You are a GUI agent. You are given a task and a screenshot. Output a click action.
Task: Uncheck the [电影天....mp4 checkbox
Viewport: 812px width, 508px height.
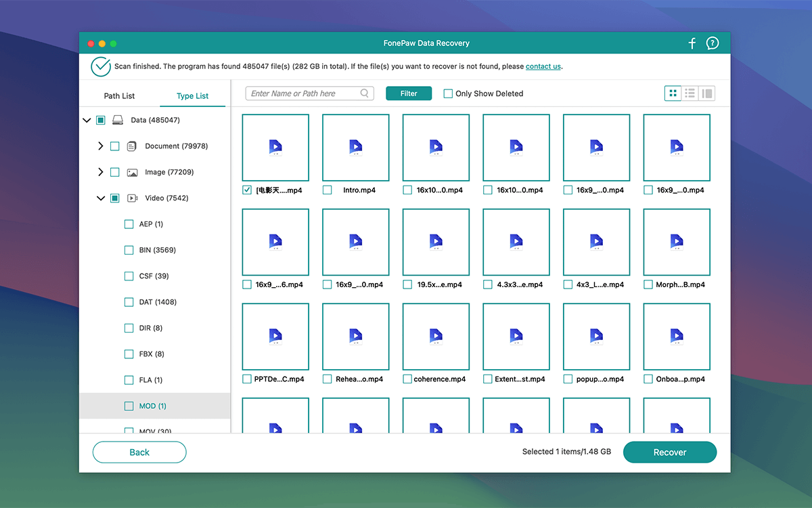pyautogui.click(x=247, y=190)
